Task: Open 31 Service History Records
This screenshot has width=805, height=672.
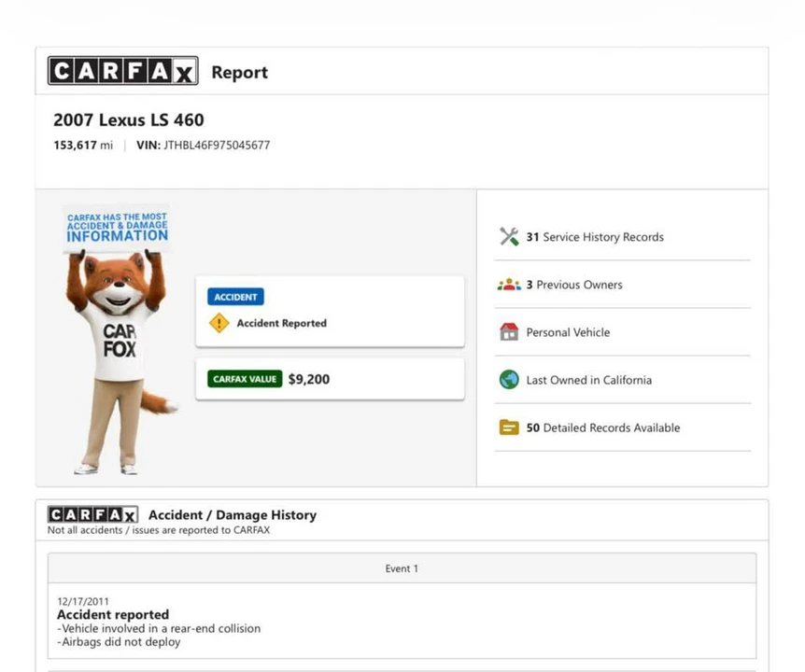Action: [x=623, y=236]
